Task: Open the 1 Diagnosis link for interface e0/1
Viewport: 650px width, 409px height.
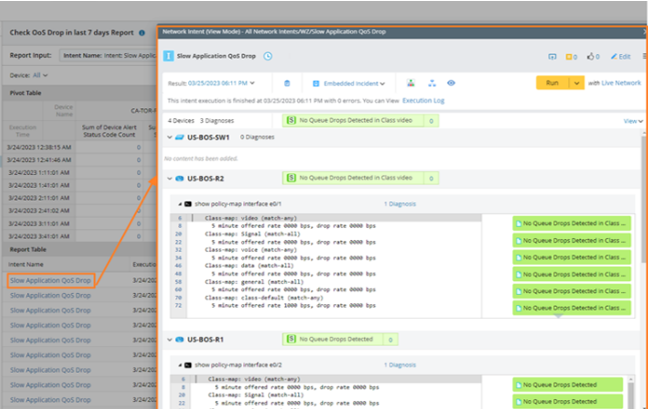Action: click(x=400, y=204)
